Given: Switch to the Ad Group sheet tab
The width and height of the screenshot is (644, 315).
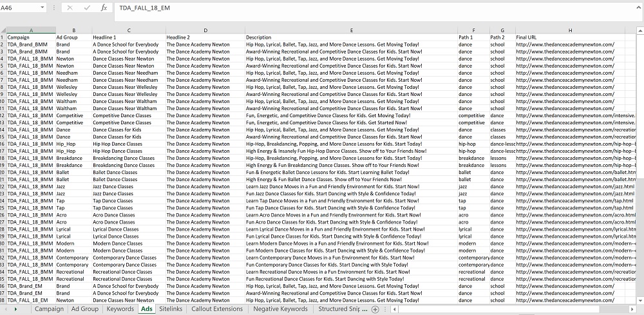Looking at the screenshot, I should [x=84, y=309].
